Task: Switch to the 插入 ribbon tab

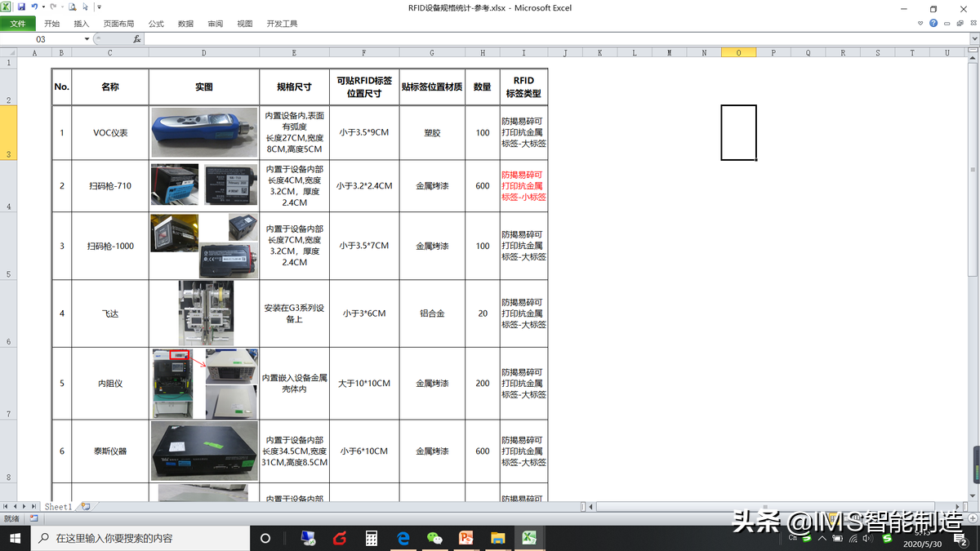Action: [x=80, y=24]
